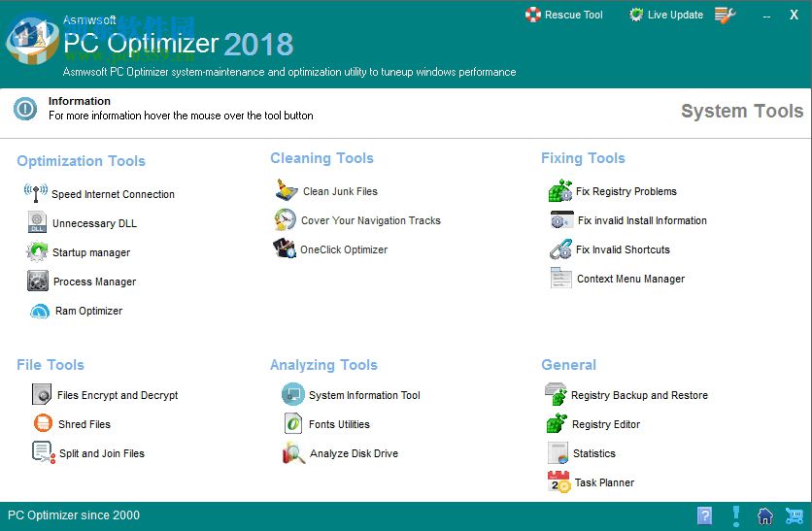The width and height of the screenshot is (812, 531).
Task: Select Shred Files text link
Action: (x=85, y=424)
